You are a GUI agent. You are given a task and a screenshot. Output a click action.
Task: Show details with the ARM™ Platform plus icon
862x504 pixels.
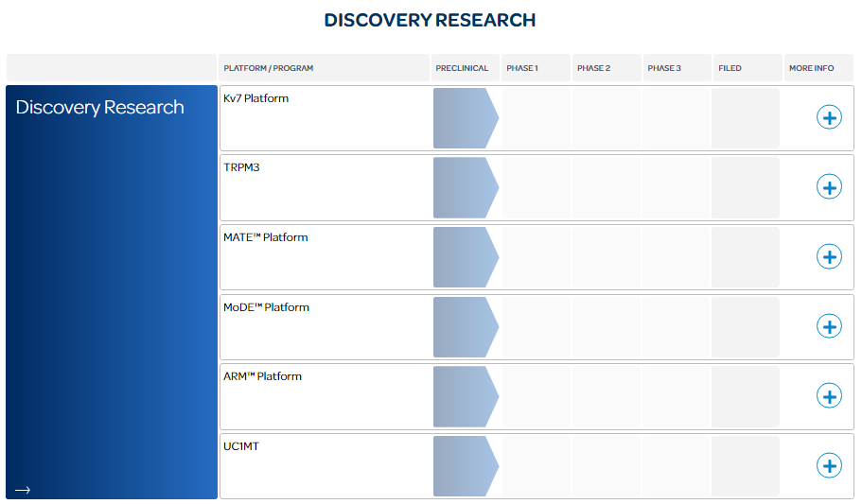pyautogui.click(x=829, y=396)
